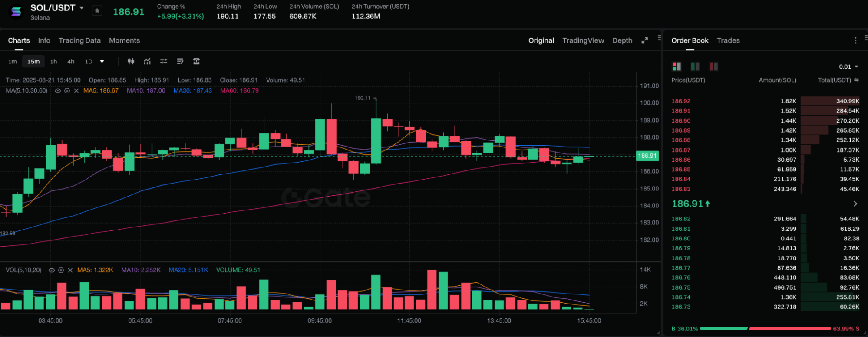Select the 1m timeframe
868x337 pixels.
point(13,62)
